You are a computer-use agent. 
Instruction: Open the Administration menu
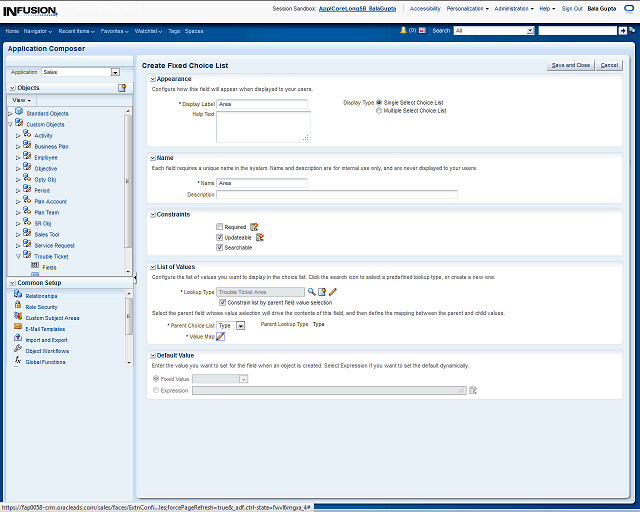point(512,8)
